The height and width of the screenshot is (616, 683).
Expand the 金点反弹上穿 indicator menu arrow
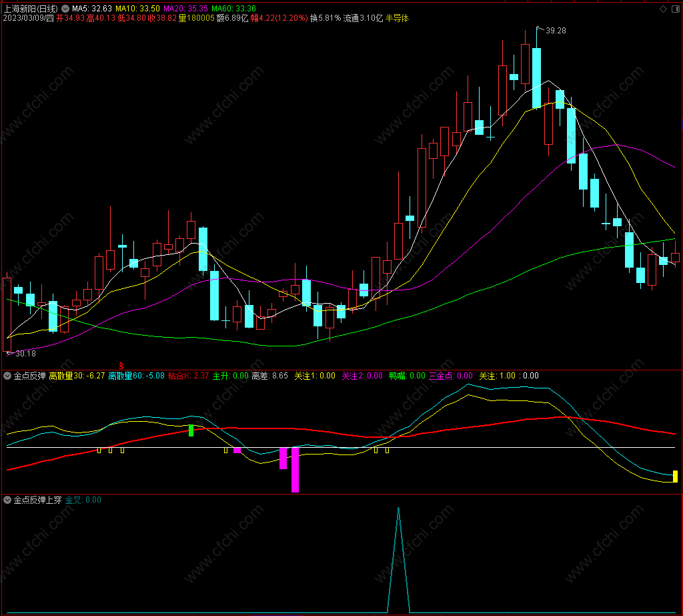7,500
